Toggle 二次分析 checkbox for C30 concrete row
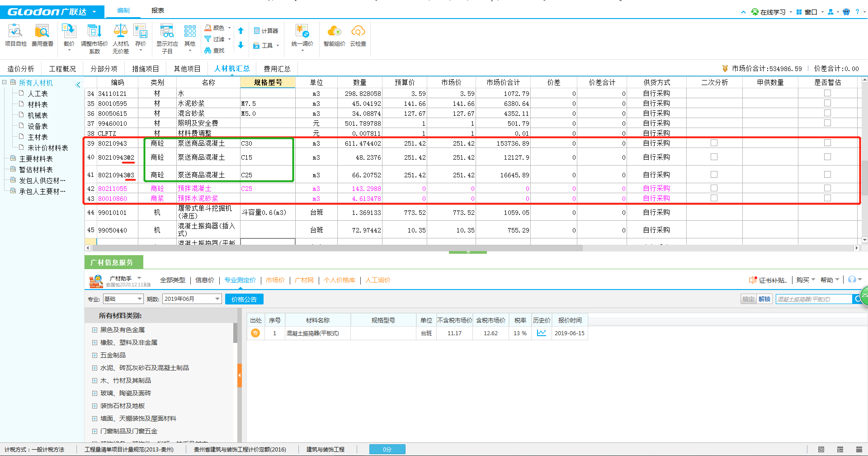The image size is (868, 456). [x=714, y=142]
